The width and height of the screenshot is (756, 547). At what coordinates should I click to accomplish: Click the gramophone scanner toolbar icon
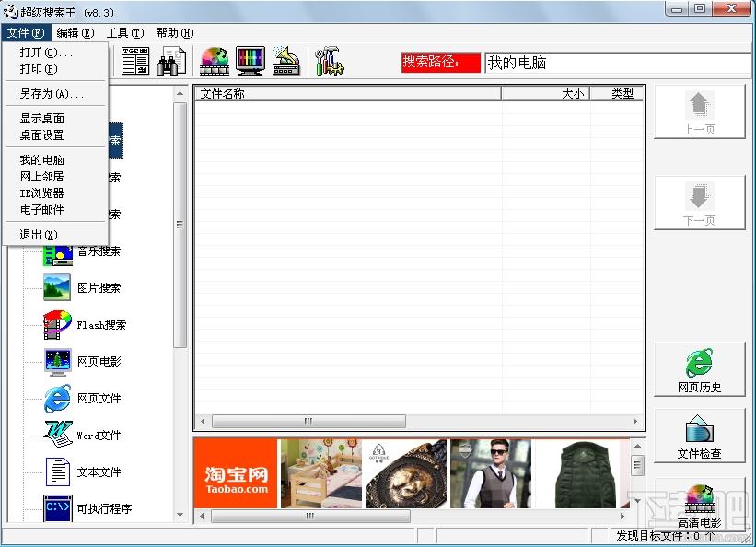pos(286,62)
